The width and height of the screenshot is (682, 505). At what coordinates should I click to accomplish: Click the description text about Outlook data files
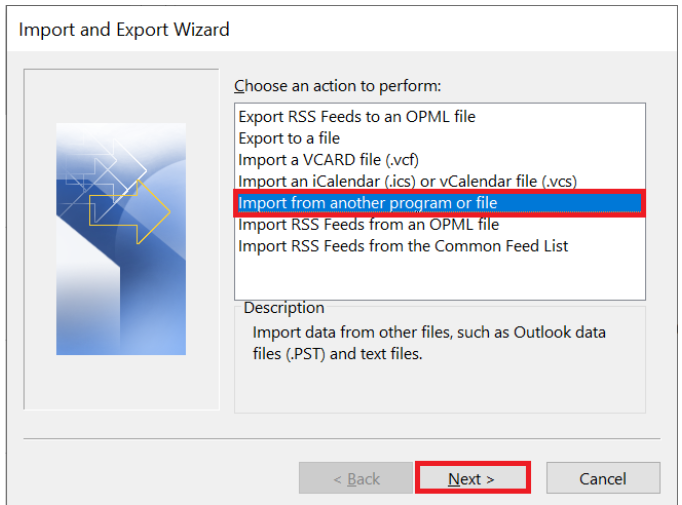point(428,342)
